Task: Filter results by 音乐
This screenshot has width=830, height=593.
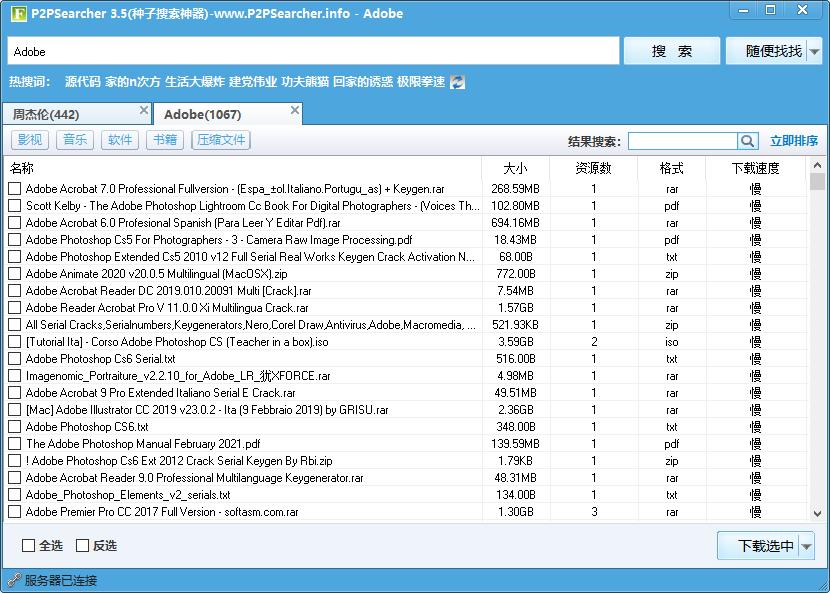Action: tap(75, 140)
